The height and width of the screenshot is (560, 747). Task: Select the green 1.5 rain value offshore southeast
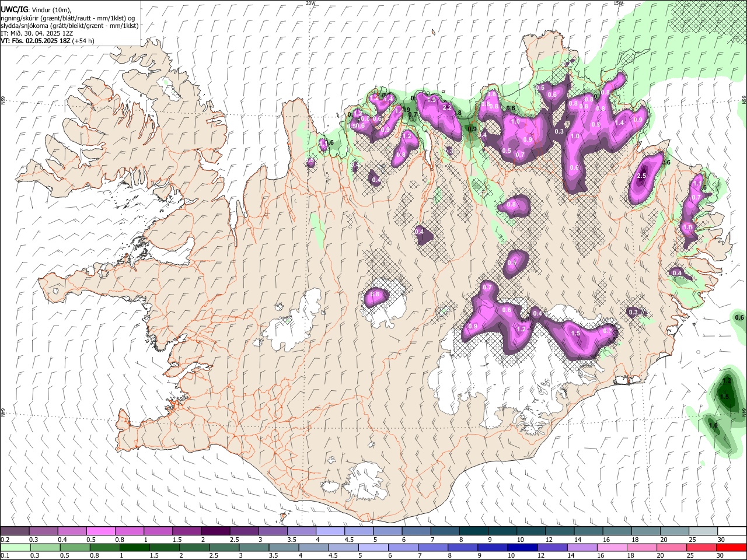tap(725, 397)
